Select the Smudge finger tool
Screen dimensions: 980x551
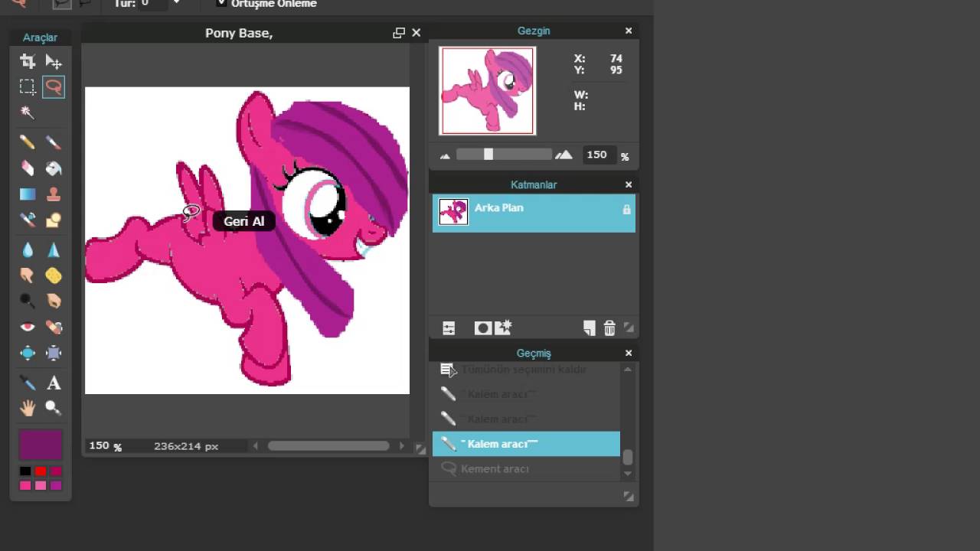pyautogui.click(x=28, y=275)
